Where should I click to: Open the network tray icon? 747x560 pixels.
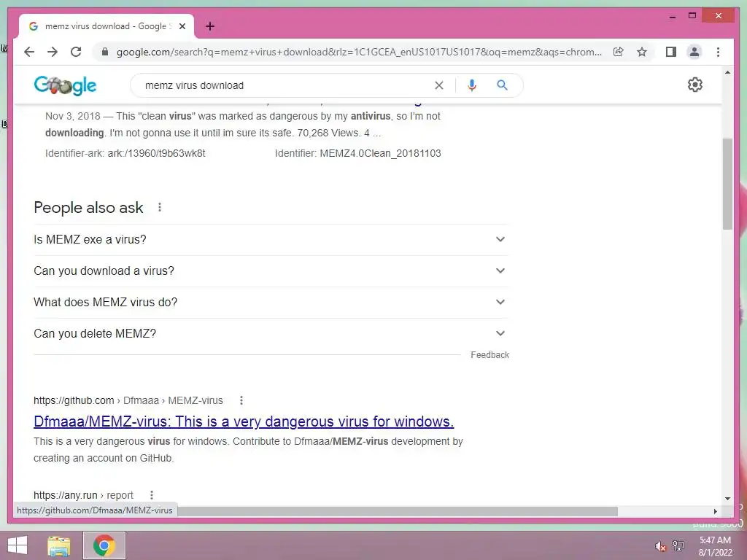678,546
